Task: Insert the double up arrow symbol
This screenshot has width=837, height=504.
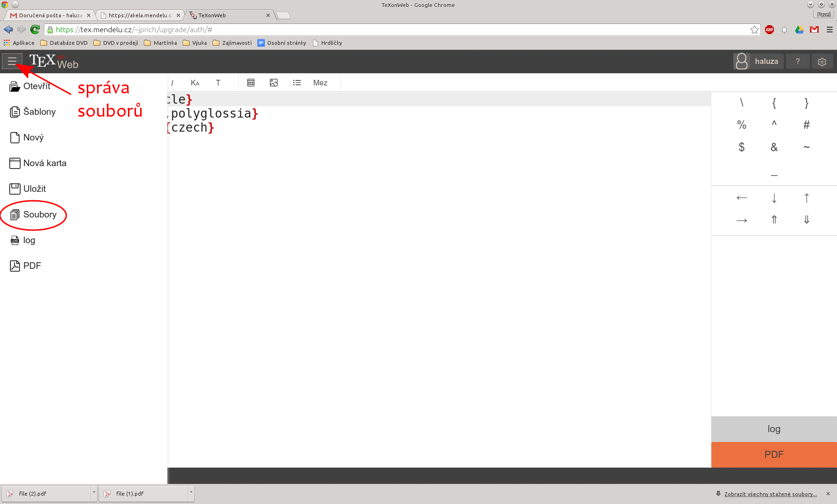Action: 774,220
